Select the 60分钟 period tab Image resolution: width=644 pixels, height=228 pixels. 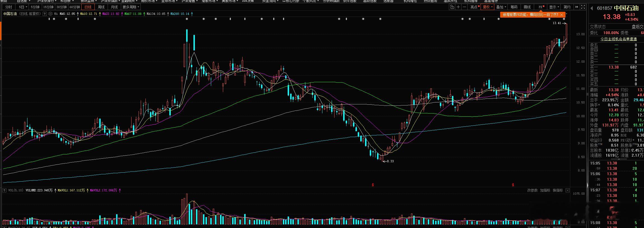coord(75,7)
